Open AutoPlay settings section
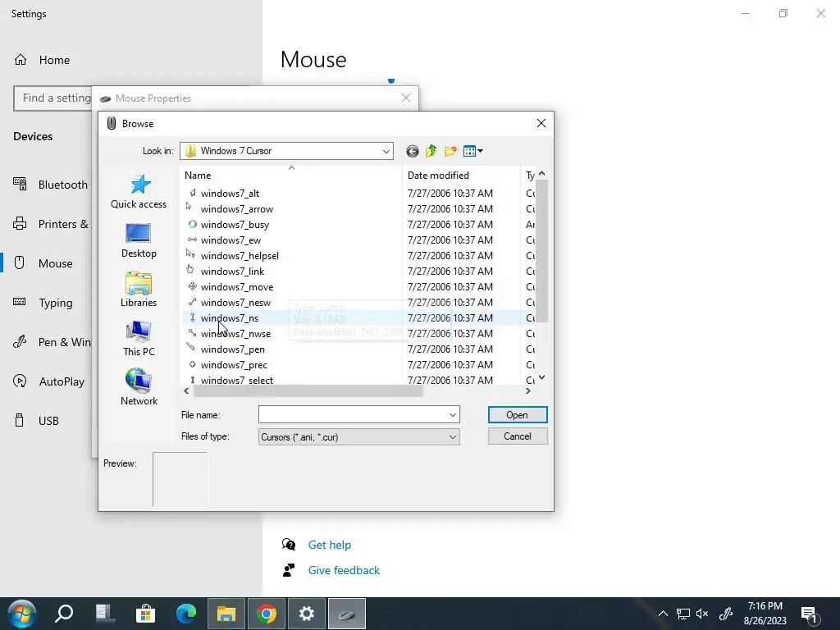This screenshot has height=630, width=840. click(48, 381)
